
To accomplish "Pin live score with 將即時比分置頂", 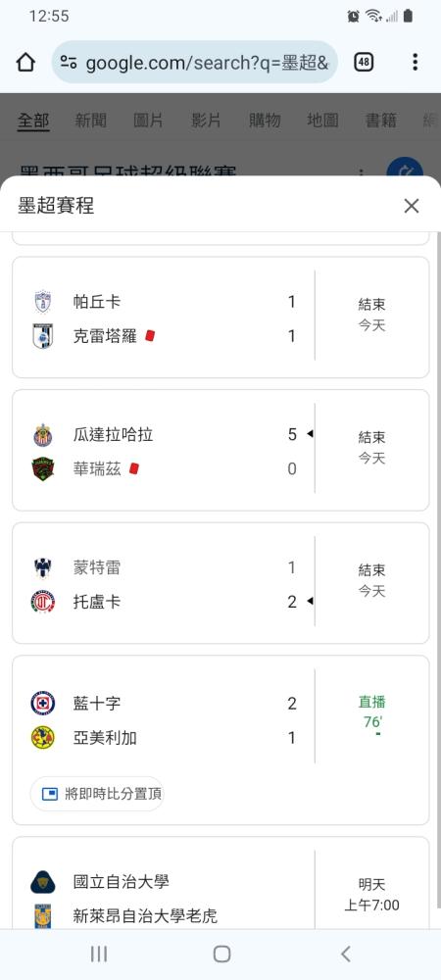I will [x=97, y=794].
